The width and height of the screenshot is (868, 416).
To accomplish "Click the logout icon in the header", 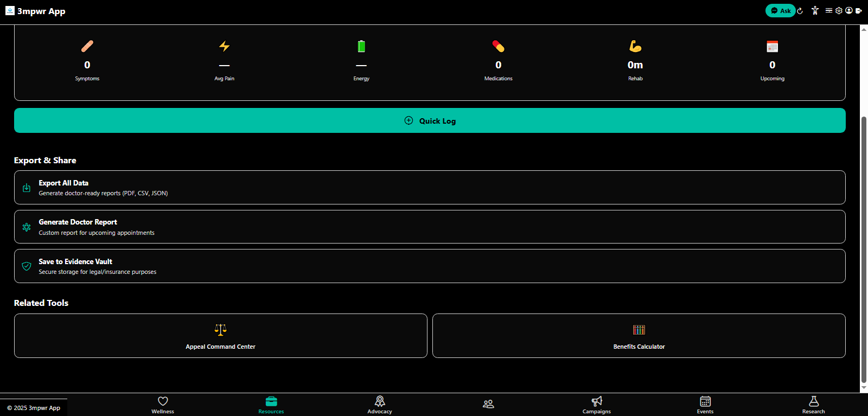I will tap(859, 10).
